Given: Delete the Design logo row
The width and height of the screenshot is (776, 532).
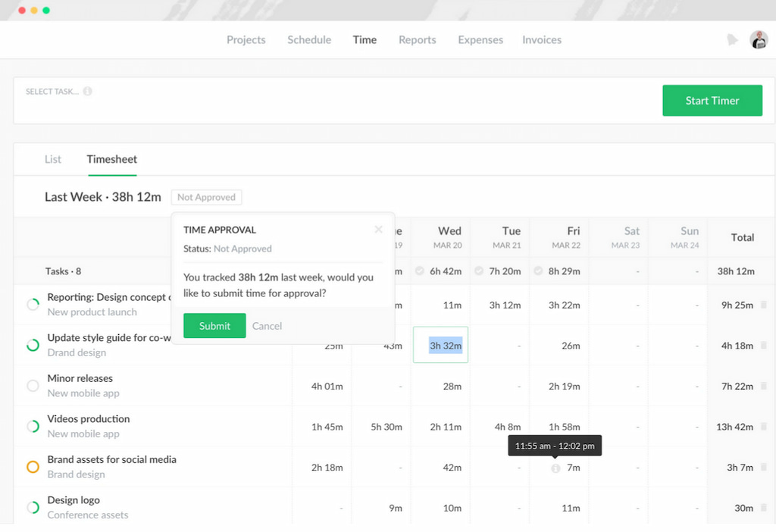Looking at the screenshot, I should [764, 508].
